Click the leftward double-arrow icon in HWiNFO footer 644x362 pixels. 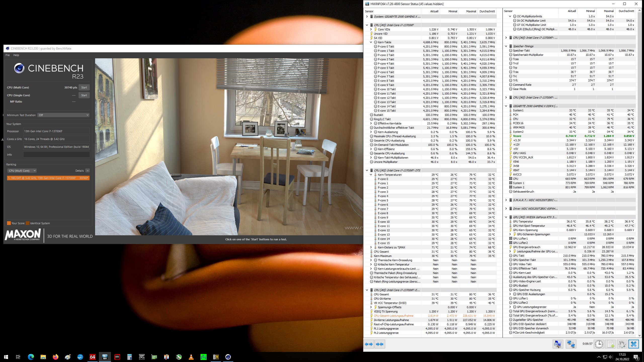tap(368, 344)
